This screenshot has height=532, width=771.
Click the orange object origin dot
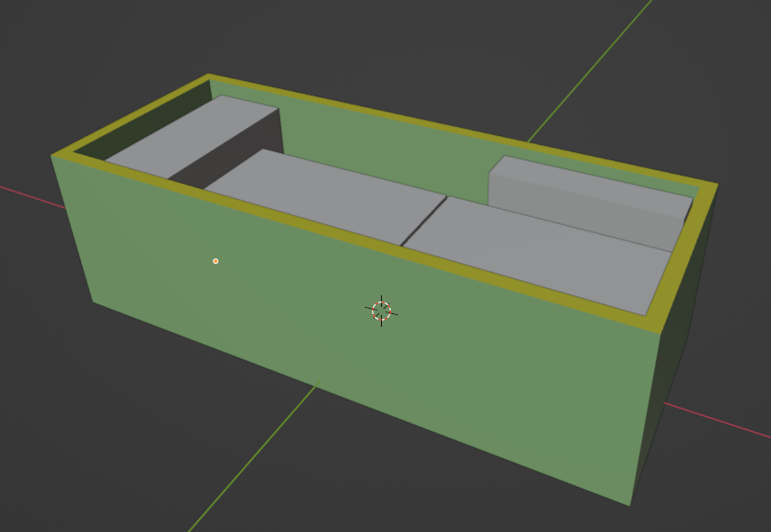[215, 261]
